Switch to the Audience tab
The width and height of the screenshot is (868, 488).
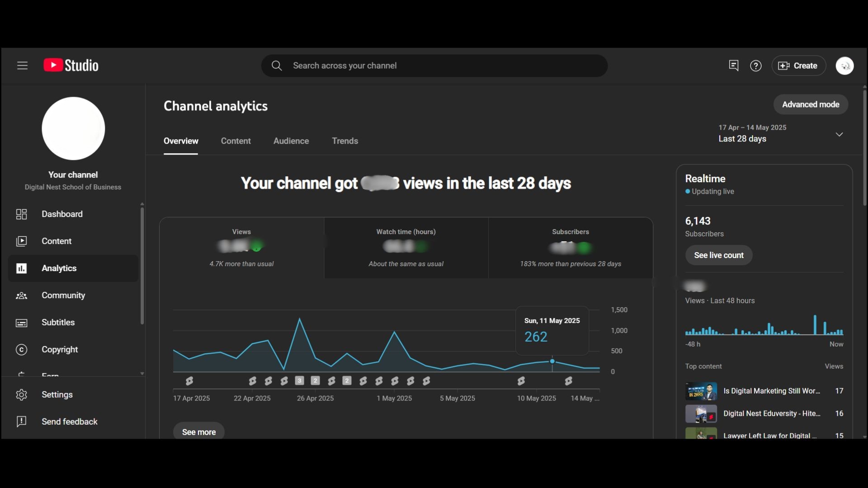[x=291, y=141]
